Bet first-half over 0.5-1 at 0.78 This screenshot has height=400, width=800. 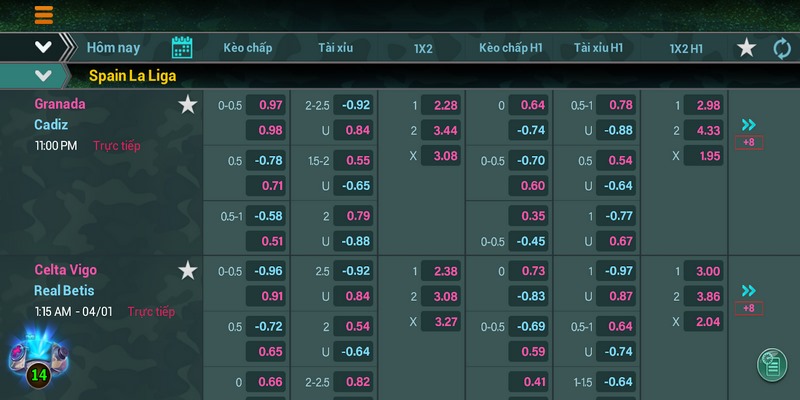pos(616,105)
